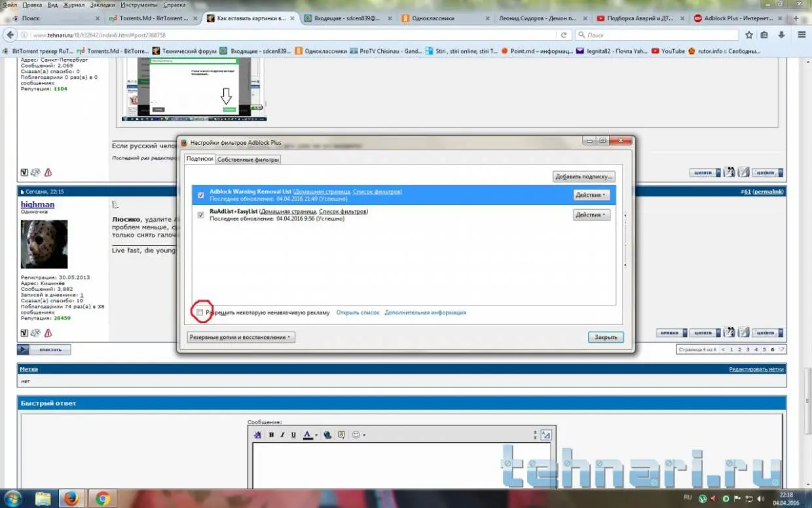This screenshot has width=812, height=508.
Task: Click the switch editor mode icon at toolbar right
Action: 547,435
